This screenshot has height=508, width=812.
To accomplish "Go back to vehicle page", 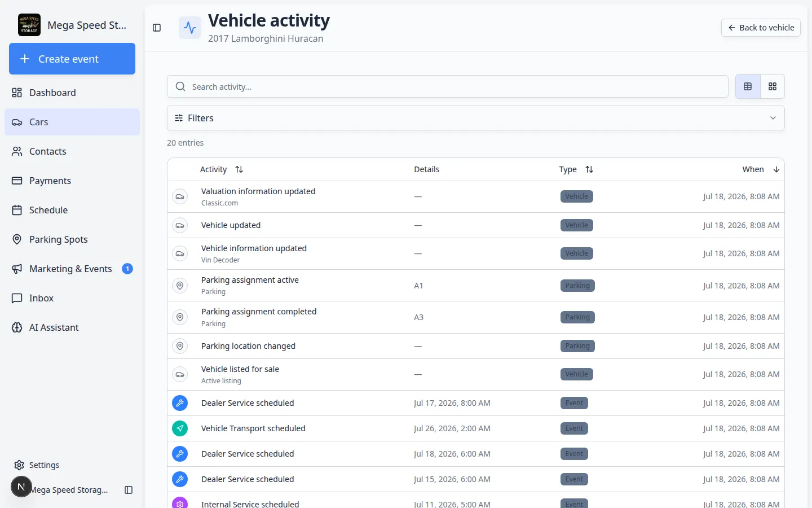I will pos(761,28).
